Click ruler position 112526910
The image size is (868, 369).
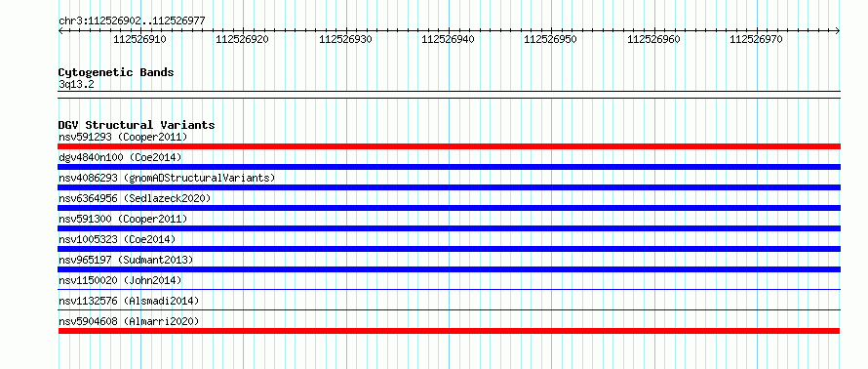(x=139, y=39)
